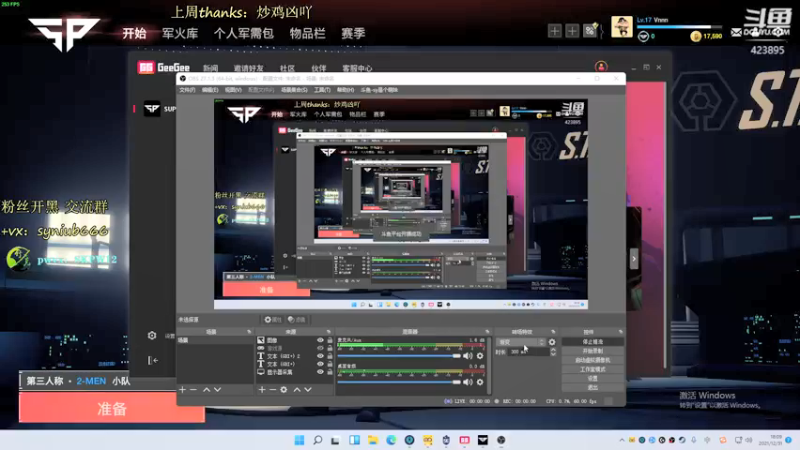Screen dimensions: 800x450
Task: Open taskbar search
Action: [x=317, y=440]
